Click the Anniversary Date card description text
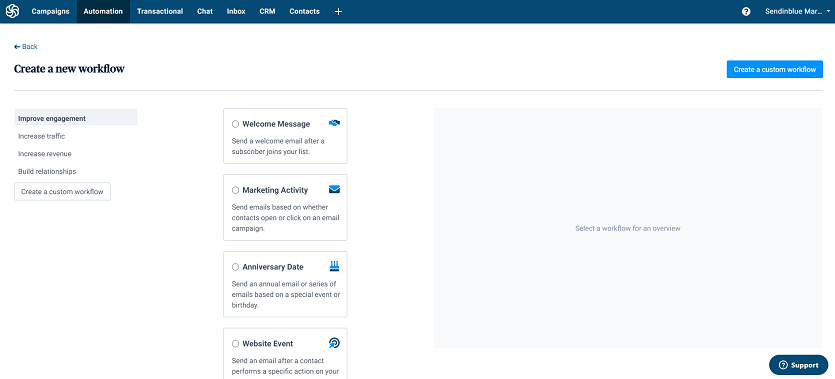Image resolution: width=835 pixels, height=379 pixels. click(x=286, y=295)
